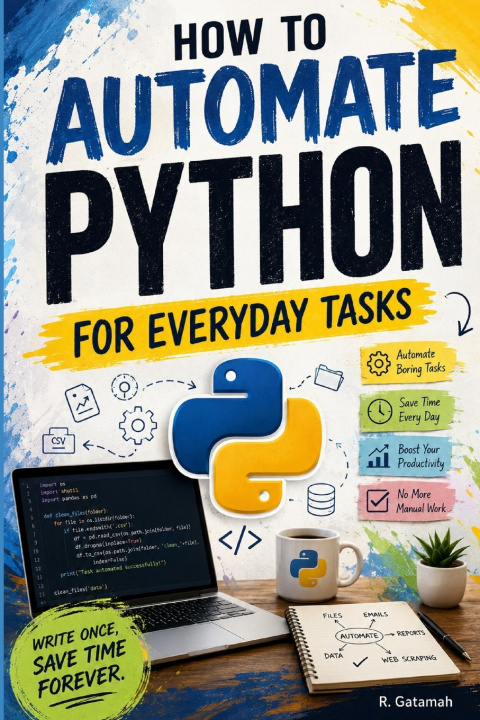Click the clock icon on the green sticky note
480x720 pixels.
coord(379,411)
